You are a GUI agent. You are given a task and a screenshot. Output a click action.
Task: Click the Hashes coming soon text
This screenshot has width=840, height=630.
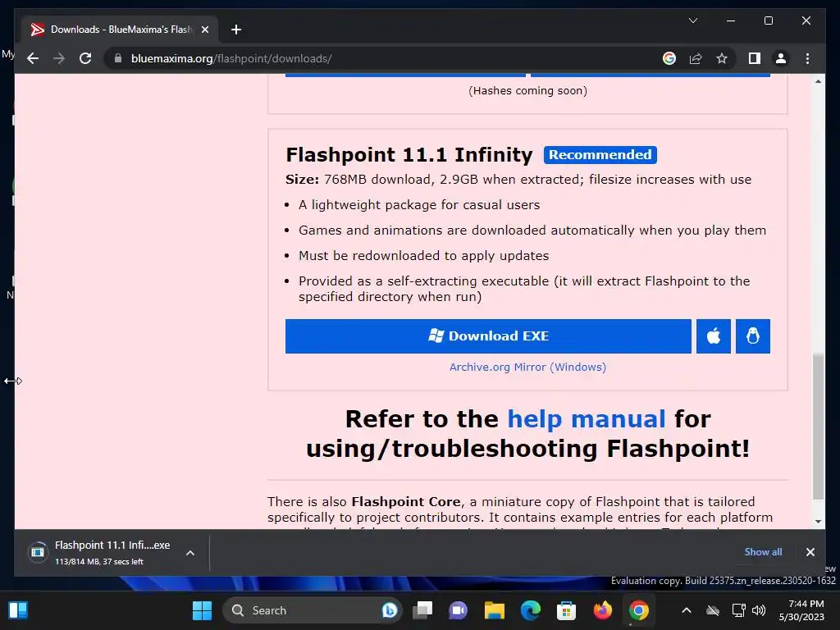[x=527, y=90]
